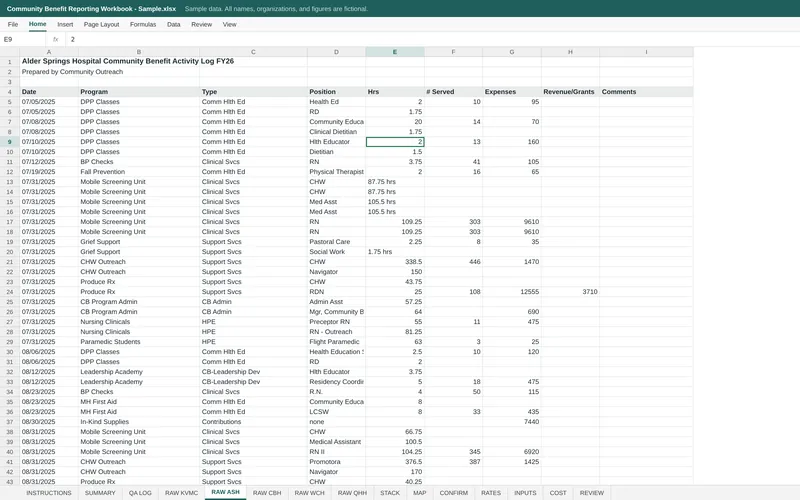This screenshot has width=800, height=500.
Task: Click the fx insert function icon
Action: [x=56, y=39]
